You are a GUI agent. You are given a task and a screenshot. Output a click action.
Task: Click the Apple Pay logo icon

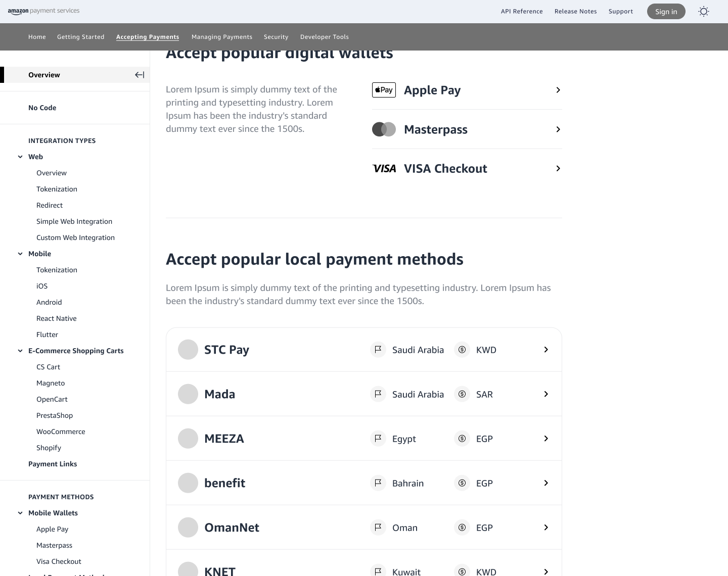(384, 90)
